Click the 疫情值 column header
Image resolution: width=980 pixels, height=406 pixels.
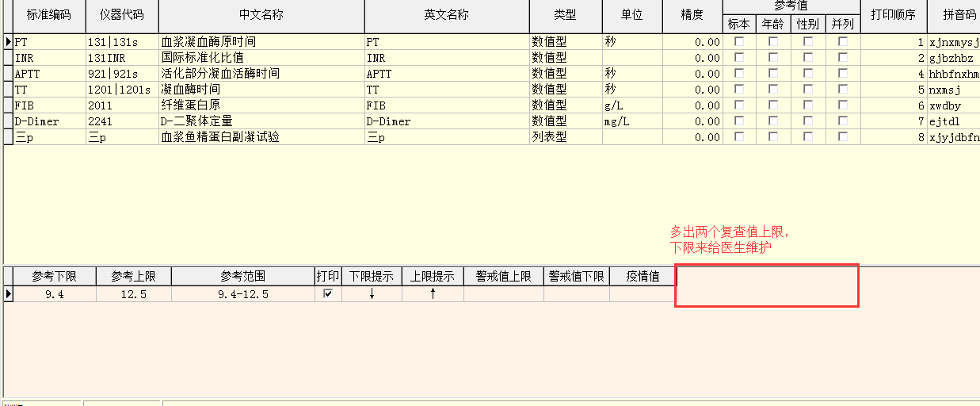[x=643, y=276]
